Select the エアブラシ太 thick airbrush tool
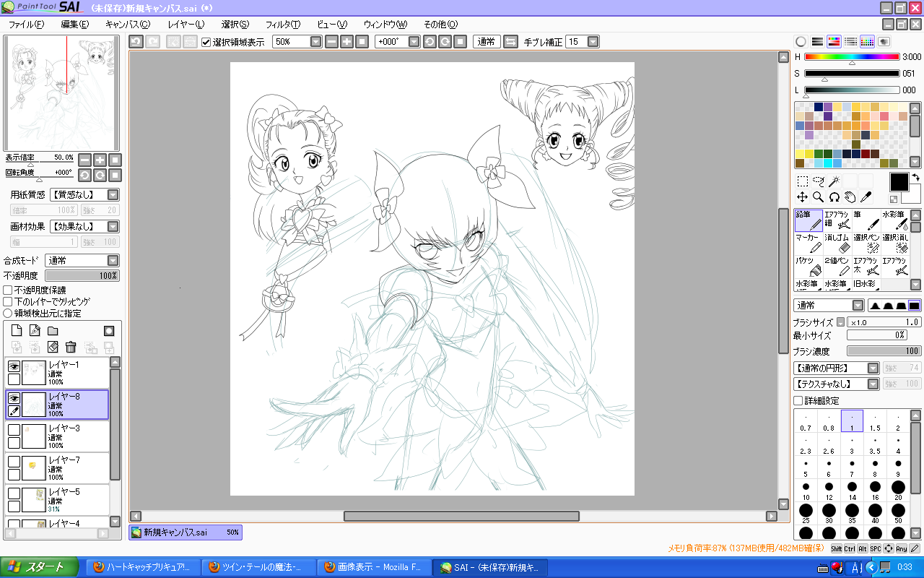The width and height of the screenshot is (924, 578). [x=866, y=267]
